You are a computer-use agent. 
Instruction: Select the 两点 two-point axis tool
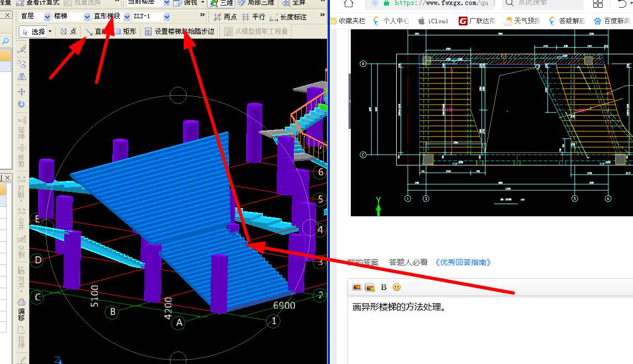(225, 17)
